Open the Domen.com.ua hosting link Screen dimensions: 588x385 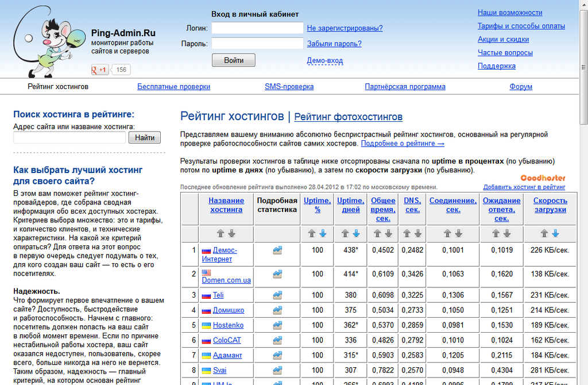226,280
